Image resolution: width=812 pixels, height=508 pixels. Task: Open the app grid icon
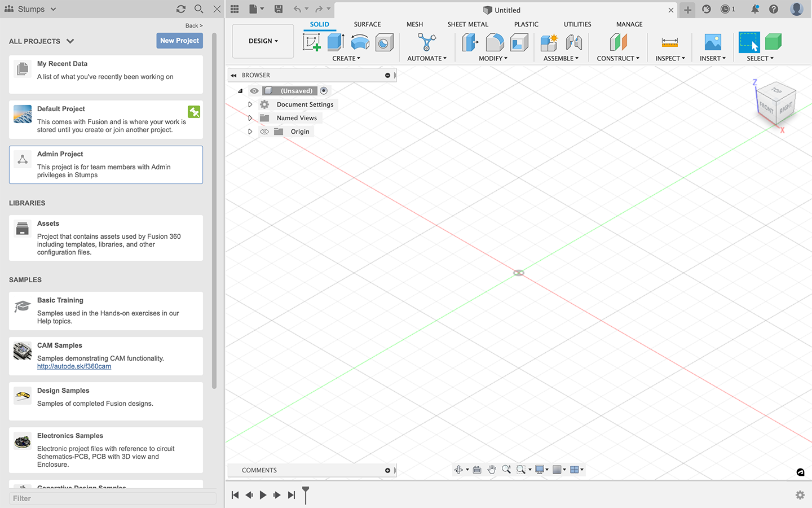click(235, 9)
